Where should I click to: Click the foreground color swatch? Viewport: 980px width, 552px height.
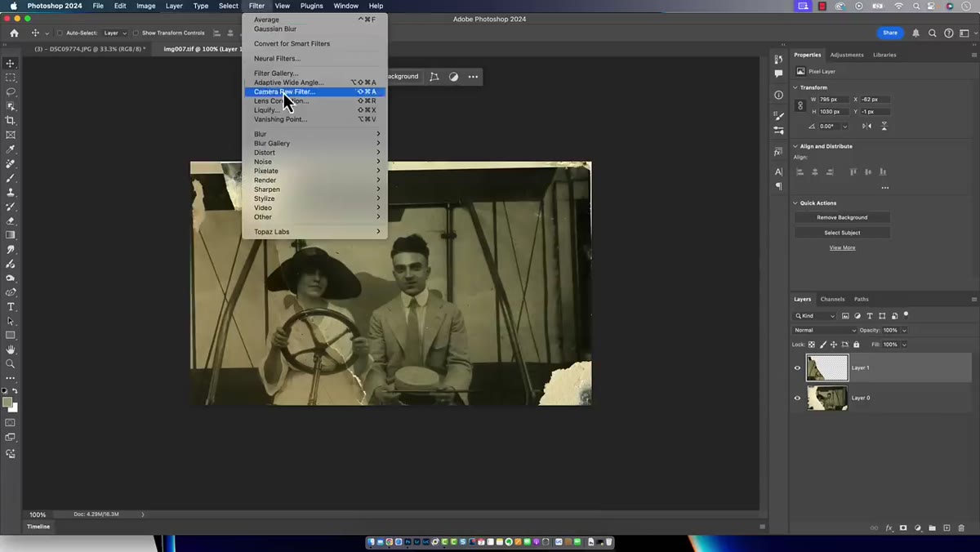pyautogui.click(x=7, y=403)
